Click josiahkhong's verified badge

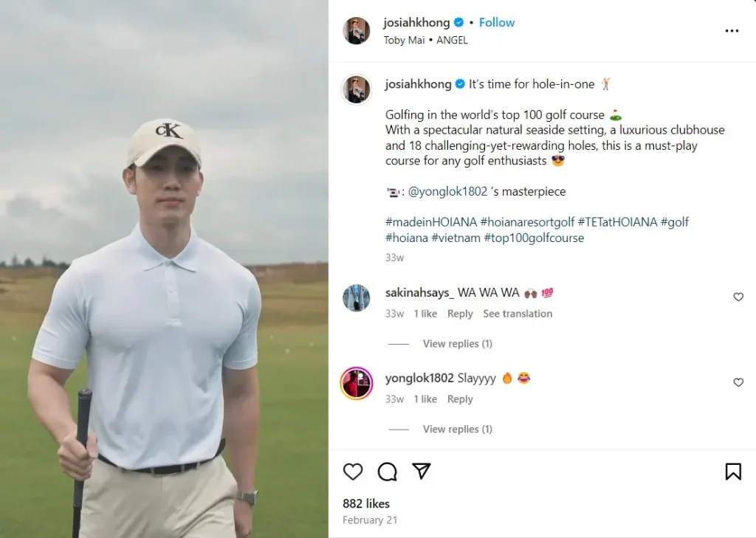(x=459, y=22)
